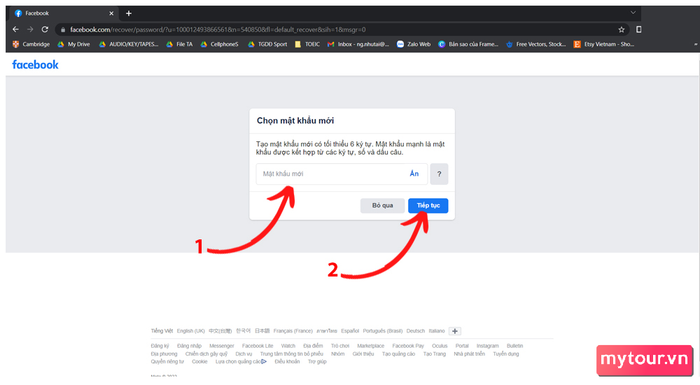Open the Cookie footer link

click(200, 361)
